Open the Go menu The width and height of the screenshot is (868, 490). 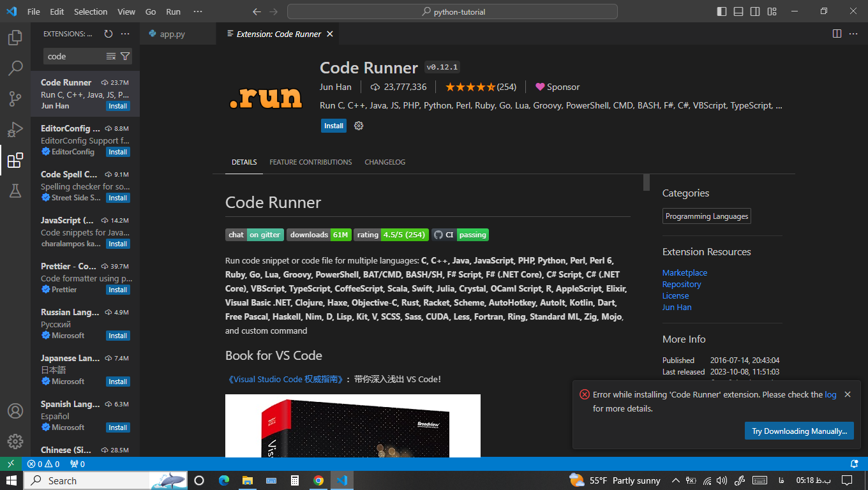coord(151,11)
